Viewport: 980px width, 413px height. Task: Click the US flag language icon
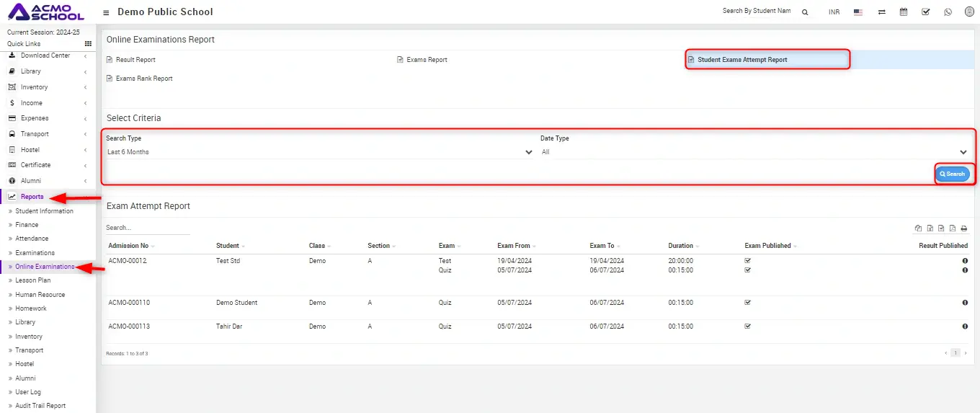pyautogui.click(x=858, y=12)
